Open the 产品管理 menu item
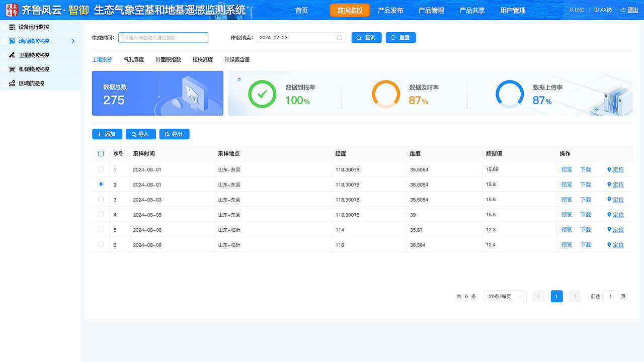Image resolution: width=644 pixels, height=362 pixels. tap(431, 9)
